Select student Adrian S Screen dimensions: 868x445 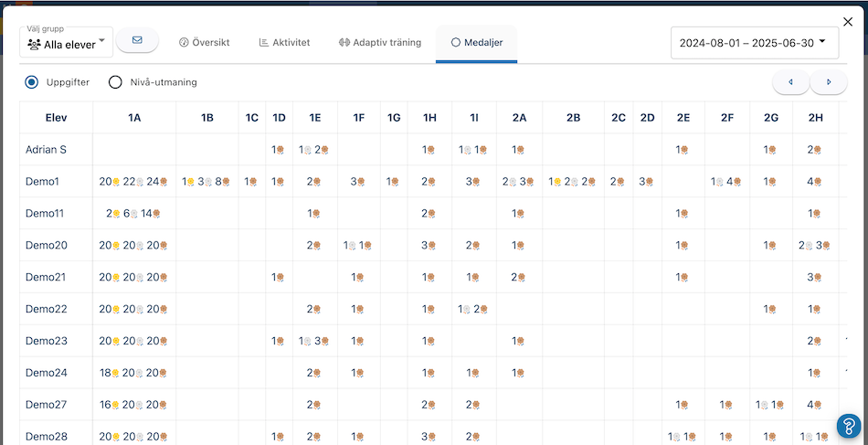point(47,150)
